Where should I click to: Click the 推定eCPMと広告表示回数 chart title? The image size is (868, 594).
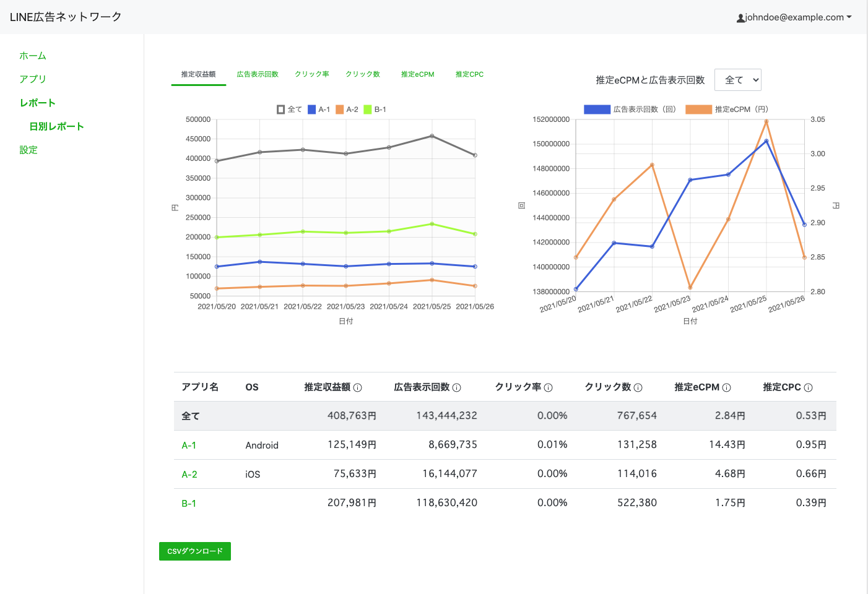coord(650,80)
